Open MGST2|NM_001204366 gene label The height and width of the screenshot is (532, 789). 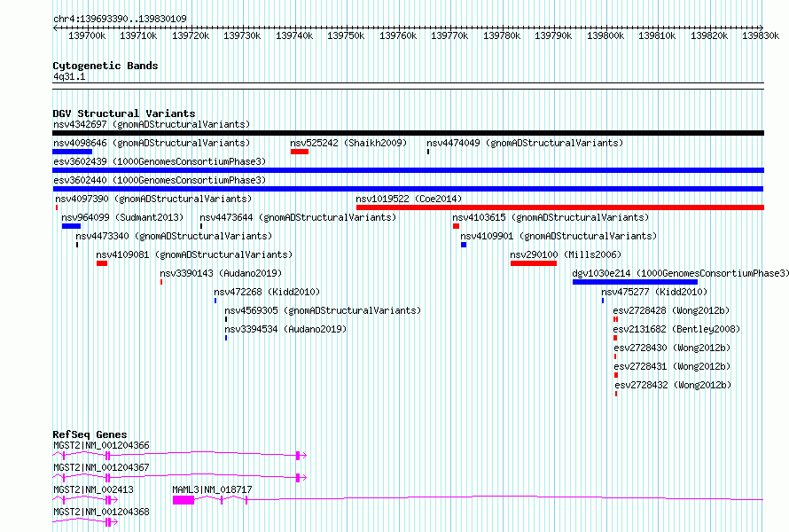(x=101, y=445)
